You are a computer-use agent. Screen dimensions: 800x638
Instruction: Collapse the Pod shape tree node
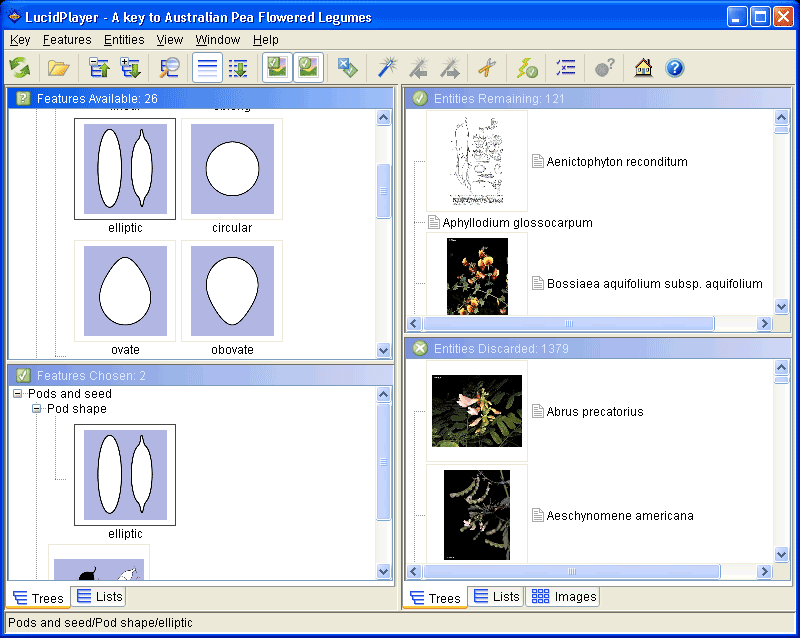pos(36,409)
